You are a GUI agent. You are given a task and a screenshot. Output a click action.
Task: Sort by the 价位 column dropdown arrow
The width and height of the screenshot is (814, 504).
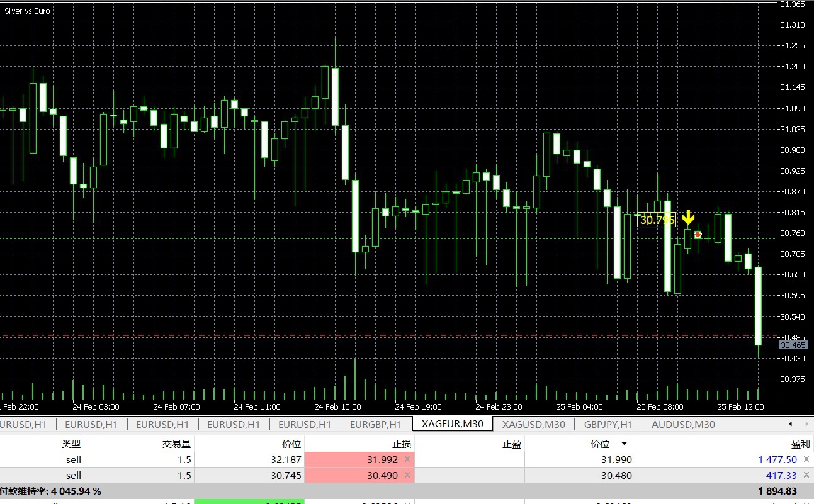point(624,444)
